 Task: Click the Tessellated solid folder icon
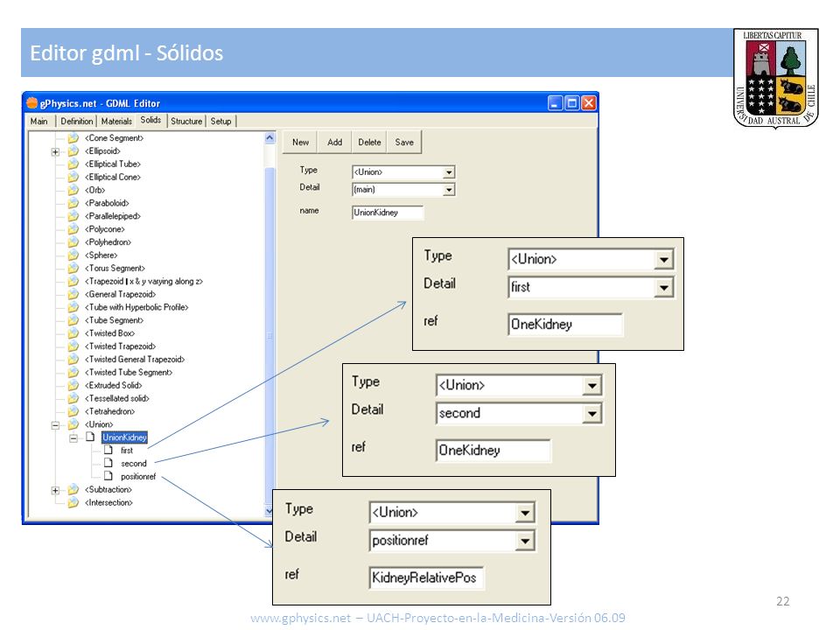(x=73, y=399)
